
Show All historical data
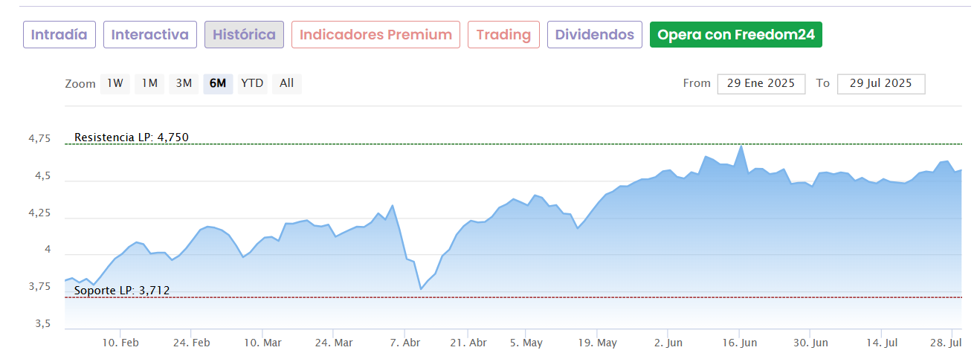coord(286,83)
